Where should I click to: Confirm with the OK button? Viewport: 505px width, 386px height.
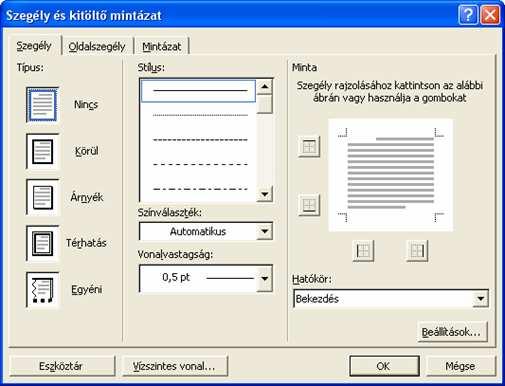pyautogui.click(x=384, y=366)
